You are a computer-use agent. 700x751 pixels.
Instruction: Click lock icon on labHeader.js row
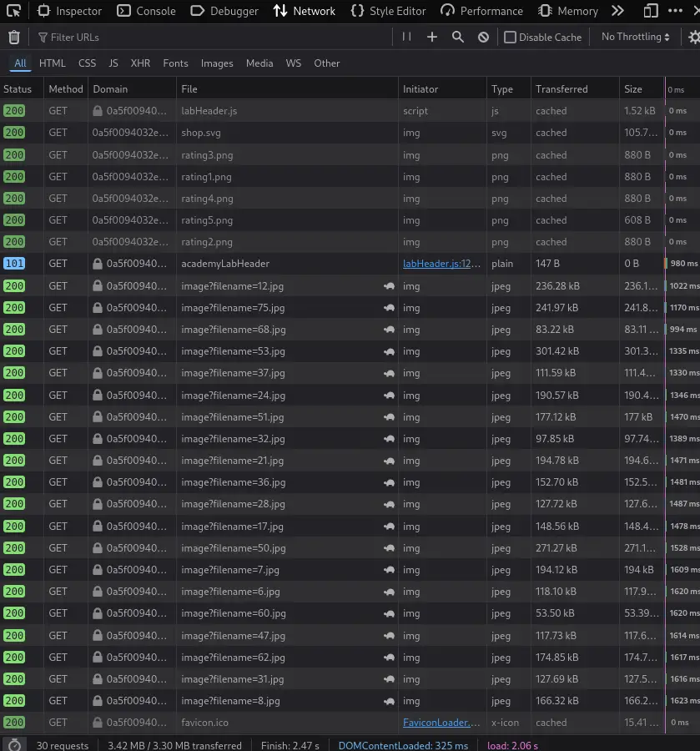tap(98, 111)
